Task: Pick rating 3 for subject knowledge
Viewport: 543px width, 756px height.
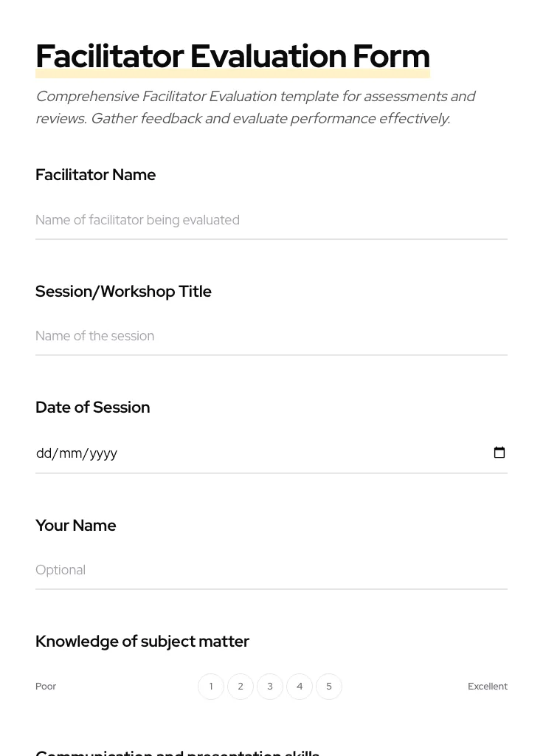Action: (x=270, y=687)
